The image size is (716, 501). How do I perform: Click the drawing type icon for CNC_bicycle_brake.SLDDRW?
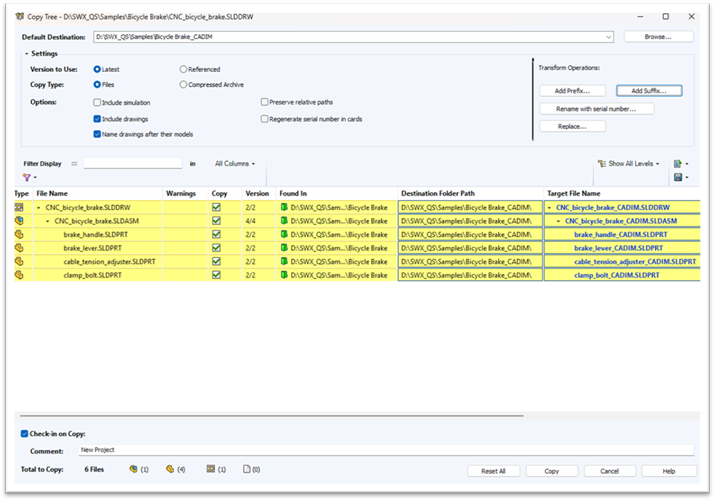pos(19,207)
